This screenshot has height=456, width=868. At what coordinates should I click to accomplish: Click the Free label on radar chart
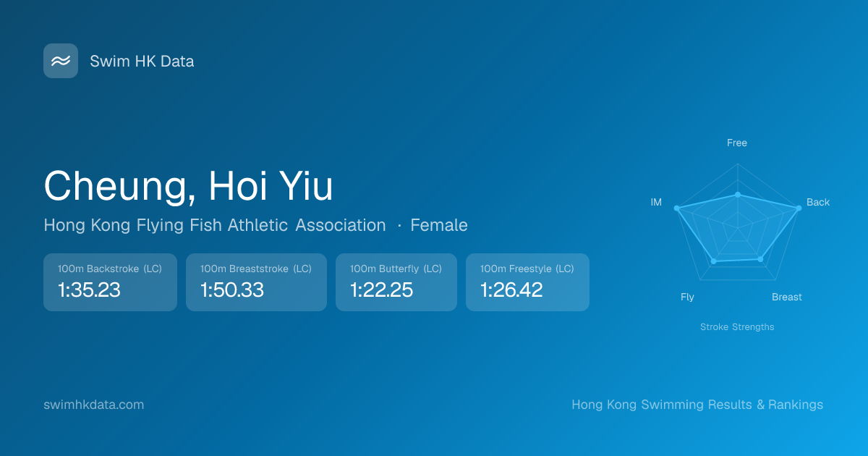click(737, 143)
